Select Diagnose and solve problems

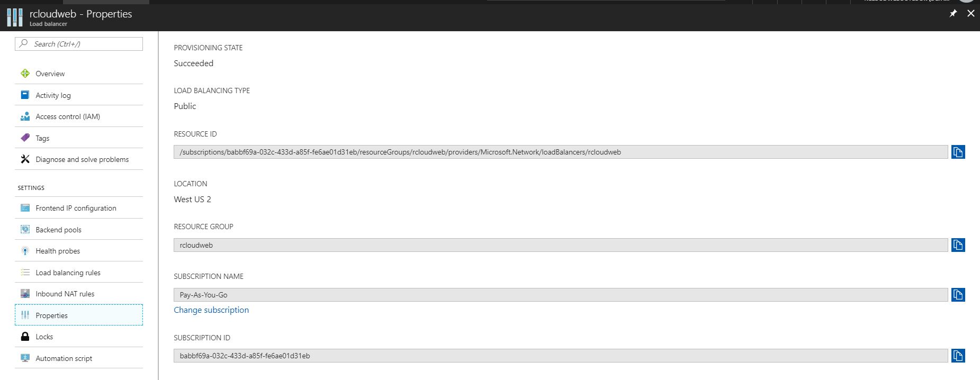[79, 159]
